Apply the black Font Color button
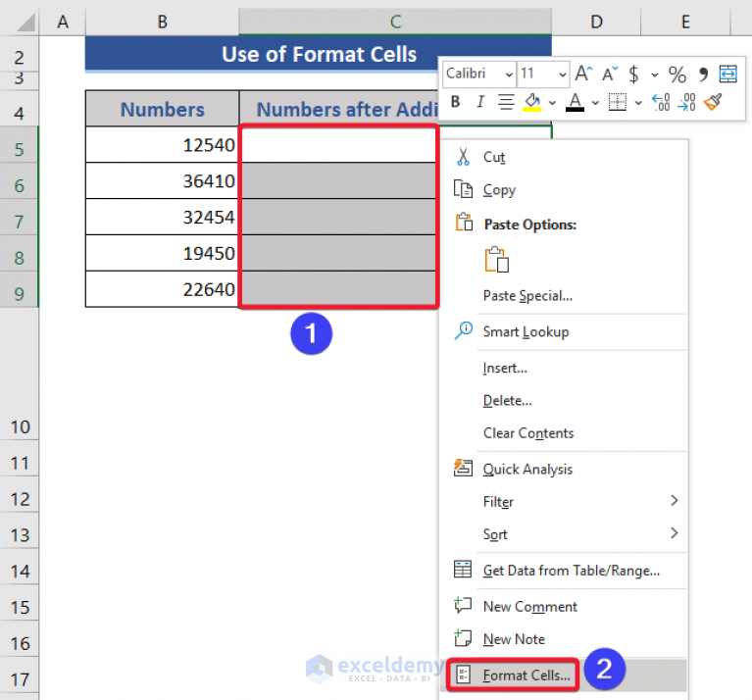Screen dimensions: 752x700 [576, 102]
